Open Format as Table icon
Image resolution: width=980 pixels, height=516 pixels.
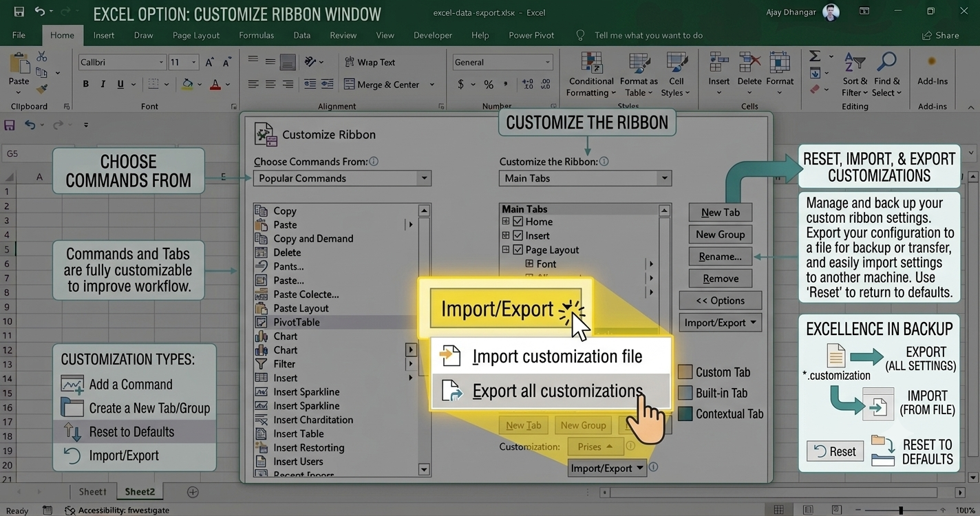639,63
